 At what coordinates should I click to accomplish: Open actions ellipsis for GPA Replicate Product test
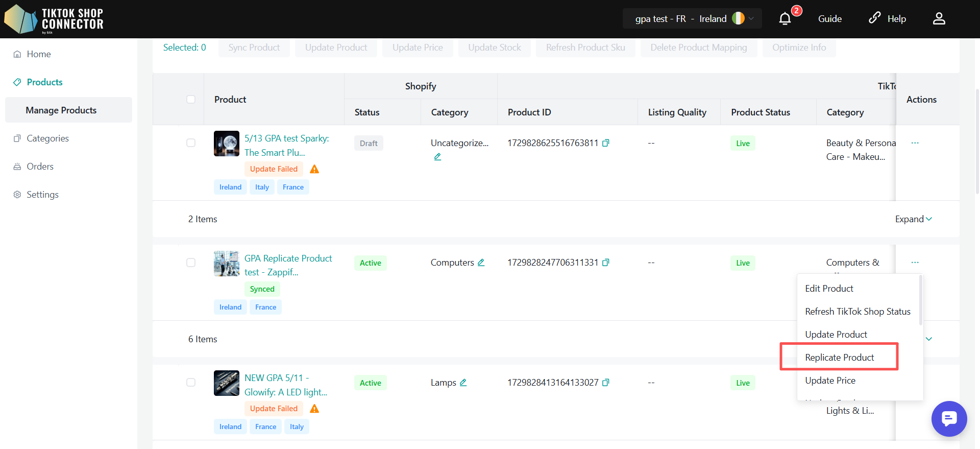coord(915,263)
